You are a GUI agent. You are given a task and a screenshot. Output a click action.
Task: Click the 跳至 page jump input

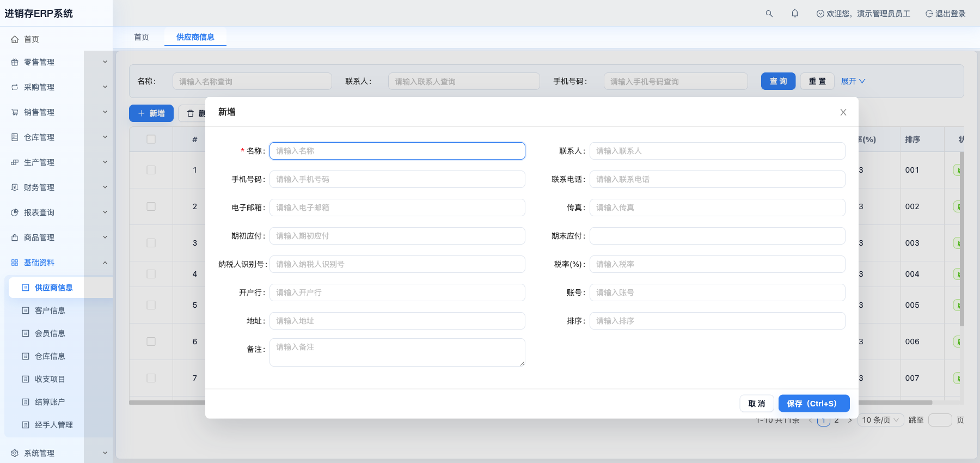pos(940,420)
